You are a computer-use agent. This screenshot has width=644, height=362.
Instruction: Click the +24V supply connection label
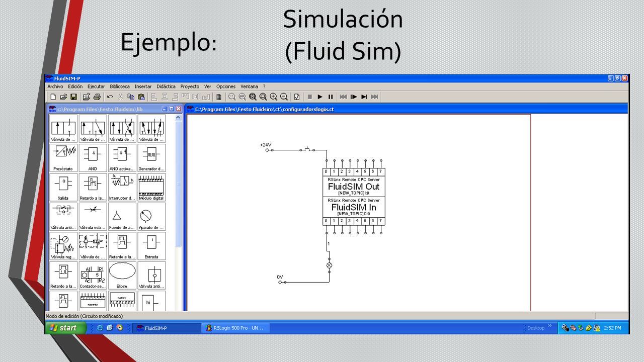click(266, 145)
